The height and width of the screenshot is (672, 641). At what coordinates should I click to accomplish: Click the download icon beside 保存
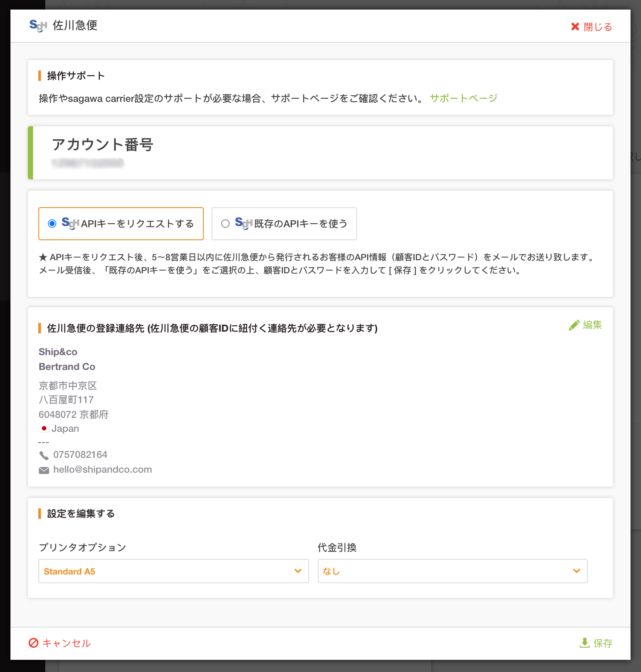[x=585, y=643]
